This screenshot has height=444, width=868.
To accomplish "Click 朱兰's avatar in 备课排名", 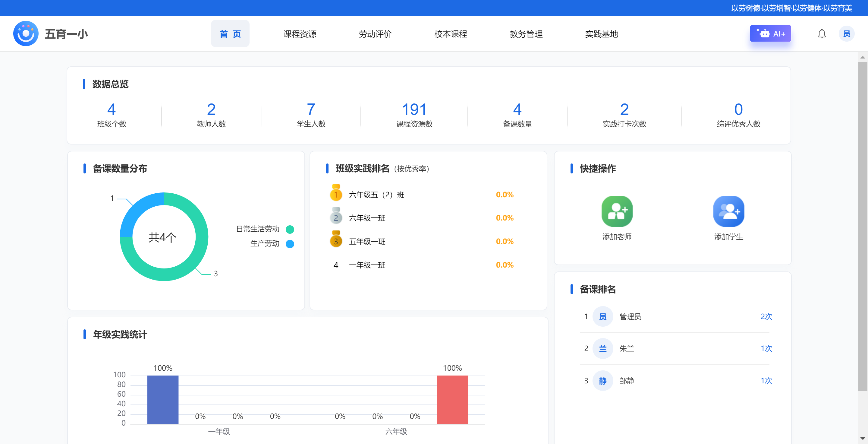I will (602, 349).
